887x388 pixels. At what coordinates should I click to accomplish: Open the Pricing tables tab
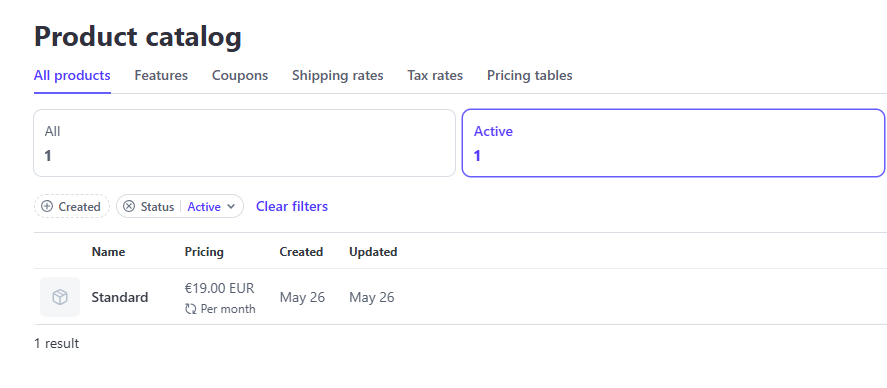coord(529,76)
